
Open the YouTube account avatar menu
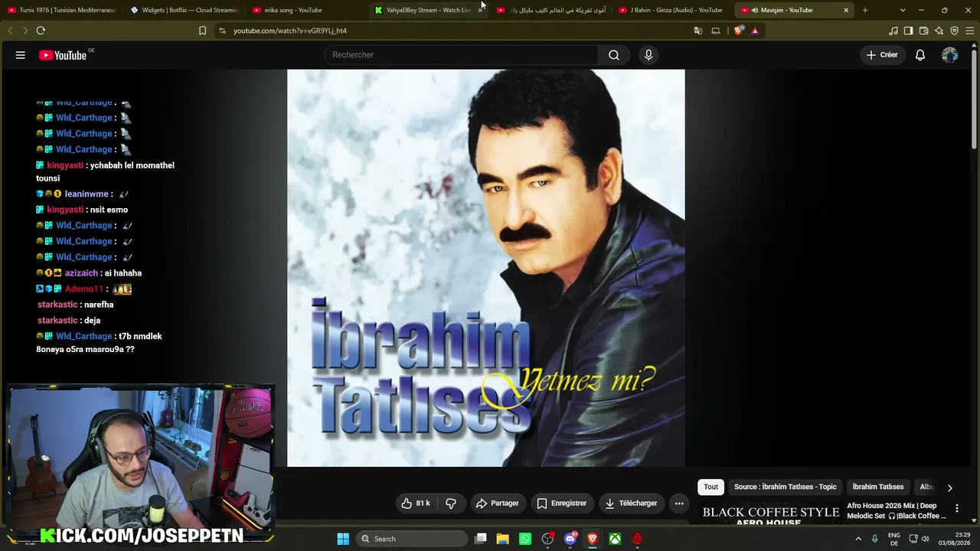tap(949, 55)
